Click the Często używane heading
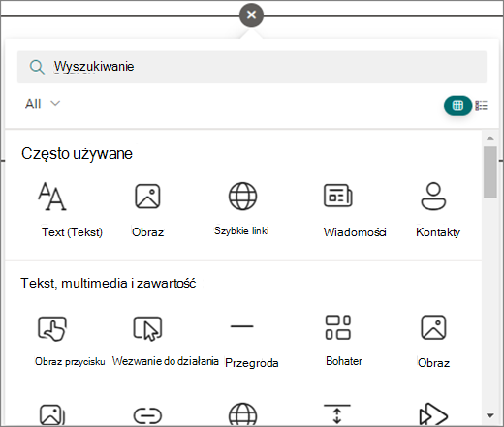Viewport: 504px width, 427px height. click(x=77, y=154)
